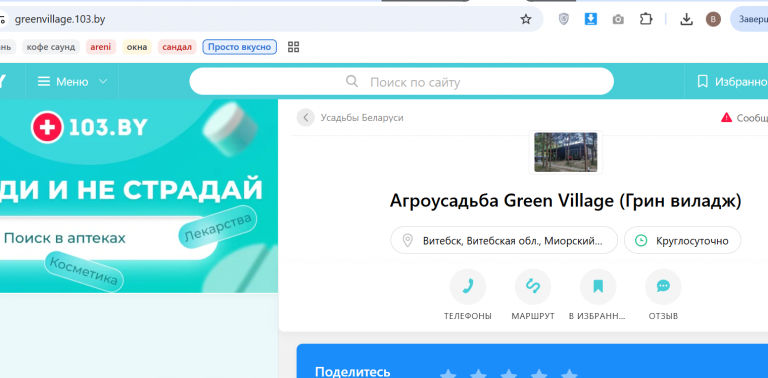768x378 pixels.
Task: Open the Green Village photo thumbnail
Action: click(x=566, y=152)
